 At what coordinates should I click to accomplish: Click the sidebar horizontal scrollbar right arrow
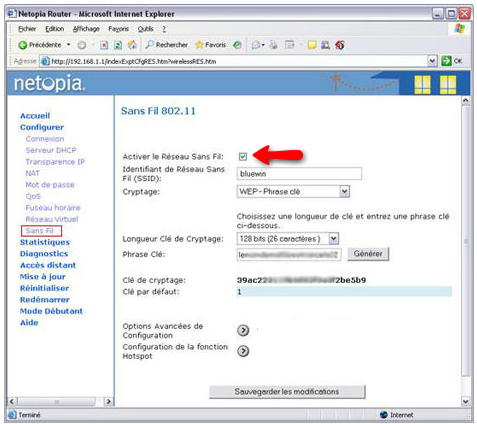tap(108, 401)
